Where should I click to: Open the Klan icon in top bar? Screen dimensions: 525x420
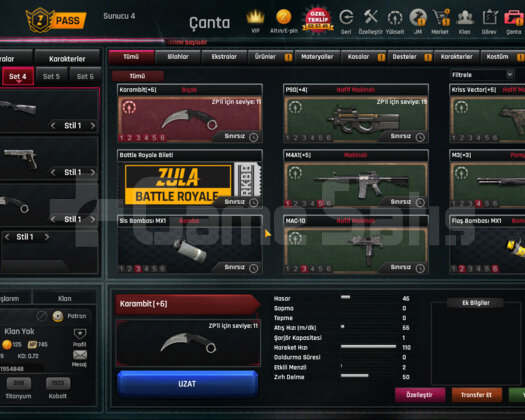point(465,17)
